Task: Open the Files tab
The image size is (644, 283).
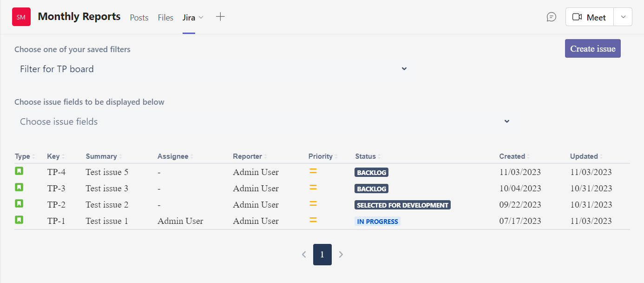Action: [165, 18]
